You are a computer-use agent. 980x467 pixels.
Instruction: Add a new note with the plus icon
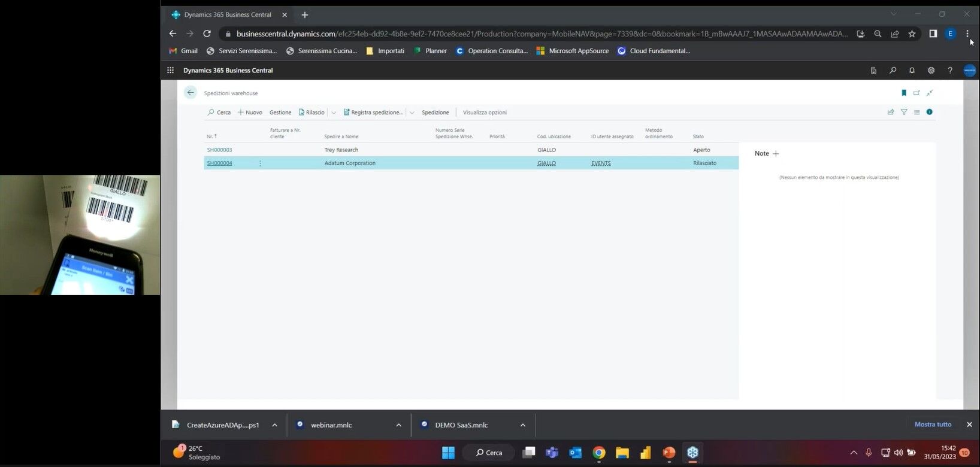(x=776, y=154)
